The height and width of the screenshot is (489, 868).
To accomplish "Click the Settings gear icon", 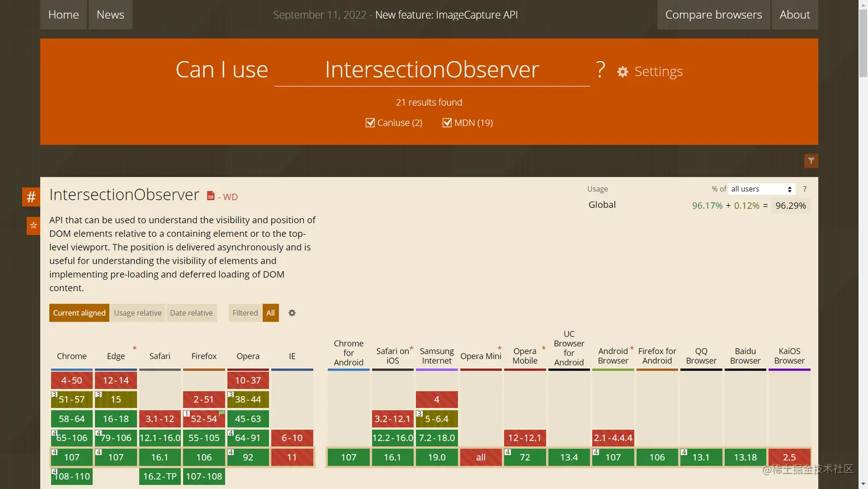I will (622, 72).
